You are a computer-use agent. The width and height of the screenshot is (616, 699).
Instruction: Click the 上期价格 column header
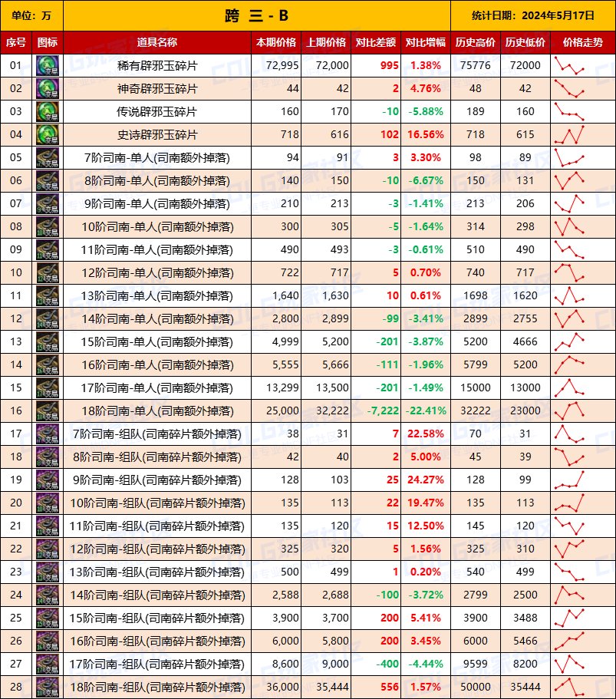point(326,42)
